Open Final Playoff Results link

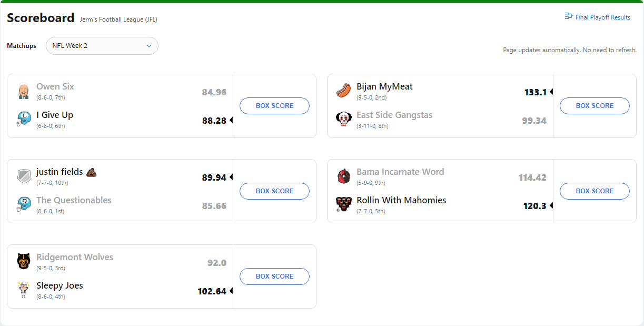point(597,17)
